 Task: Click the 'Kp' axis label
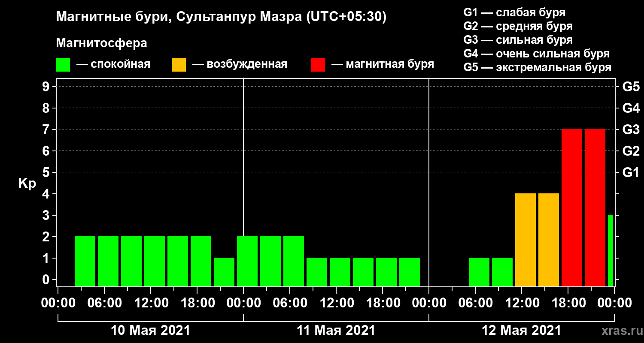[27, 184]
